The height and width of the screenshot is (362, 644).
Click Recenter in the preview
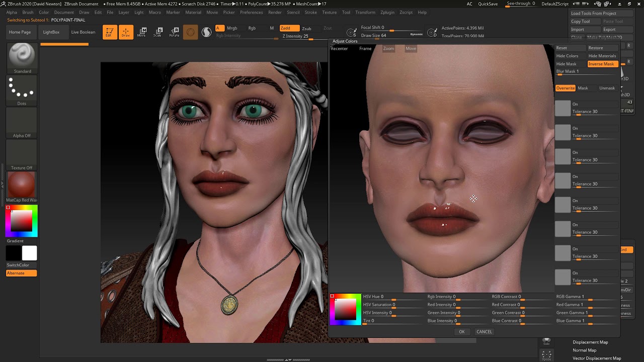(x=339, y=49)
